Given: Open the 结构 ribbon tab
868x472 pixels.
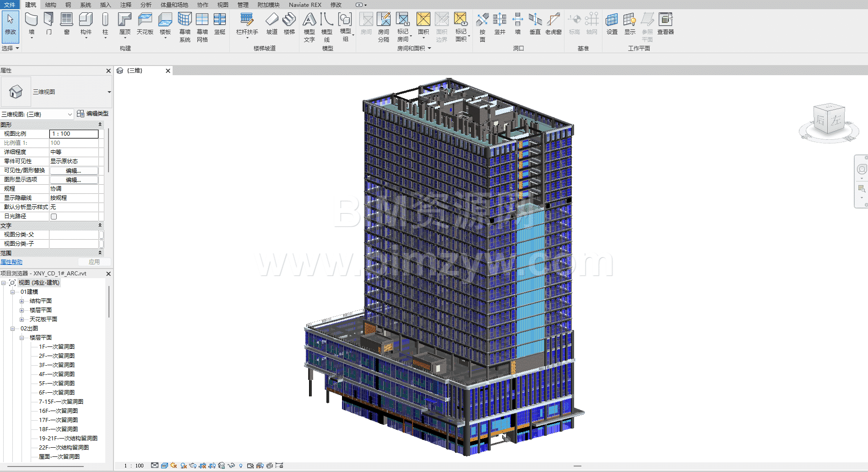Looking at the screenshot, I should point(51,5).
